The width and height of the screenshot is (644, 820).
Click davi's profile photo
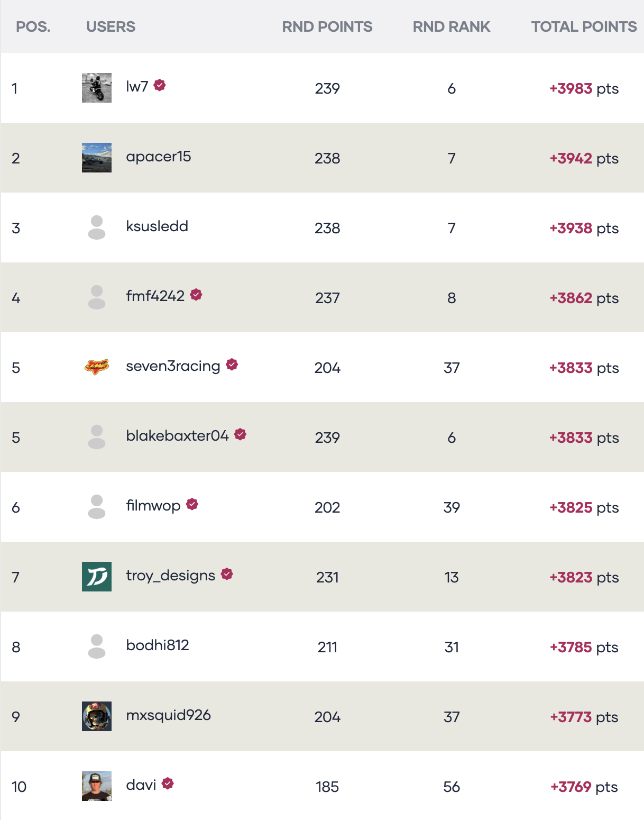pos(97,786)
